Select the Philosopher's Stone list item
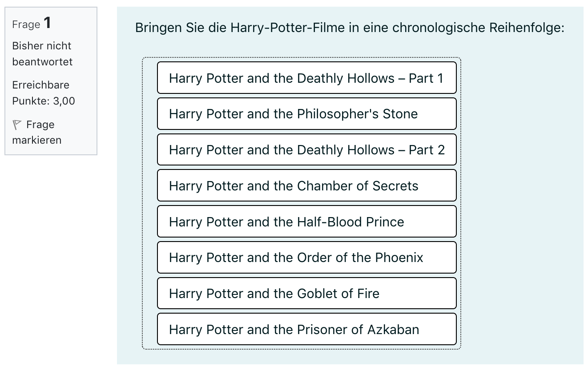 306,114
